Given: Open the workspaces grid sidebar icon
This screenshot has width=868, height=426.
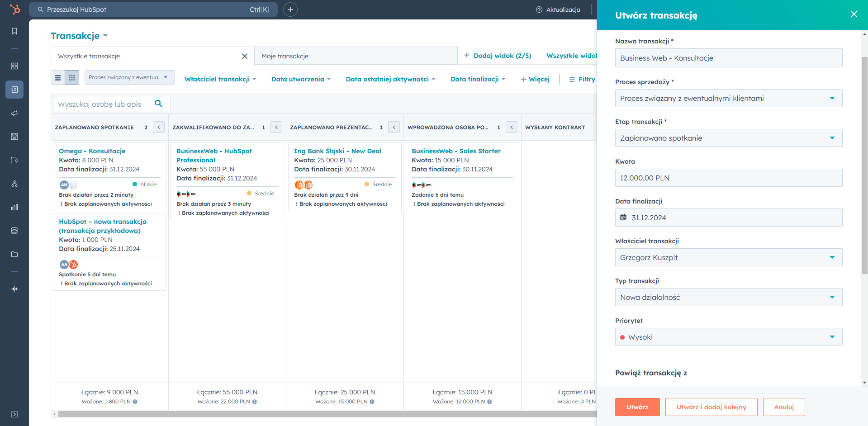Looking at the screenshot, I should point(14,66).
